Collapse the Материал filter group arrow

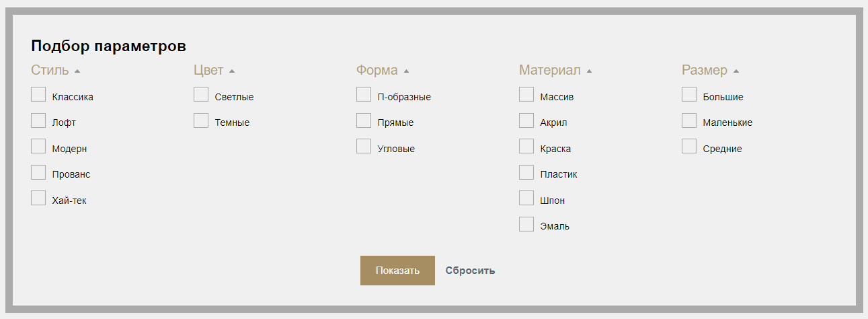pos(589,71)
